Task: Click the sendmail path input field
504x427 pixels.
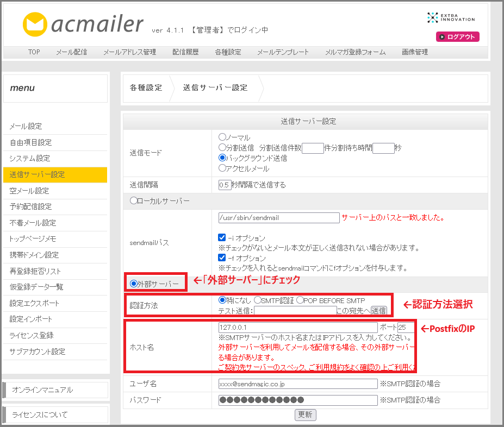Action: 278,218
